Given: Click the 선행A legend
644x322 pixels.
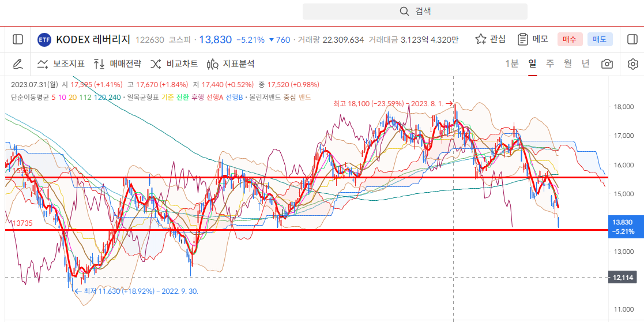Looking at the screenshot, I should coord(214,98).
